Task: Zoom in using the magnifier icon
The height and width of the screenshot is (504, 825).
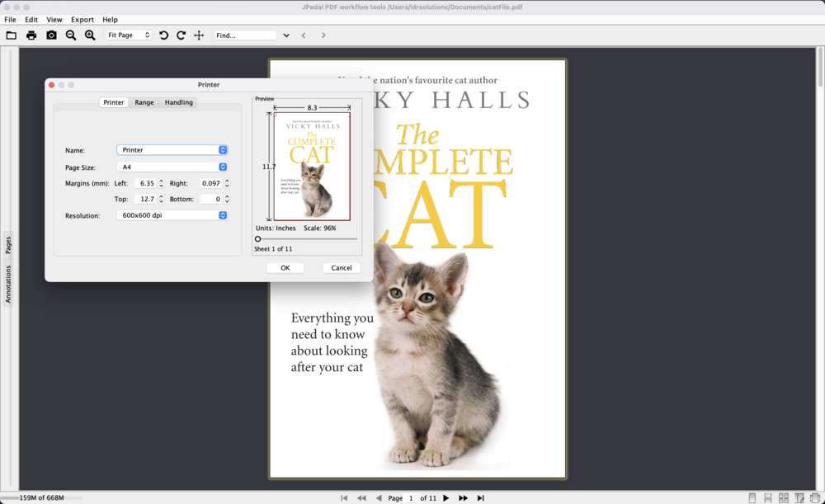Action: click(x=90, y=35)
